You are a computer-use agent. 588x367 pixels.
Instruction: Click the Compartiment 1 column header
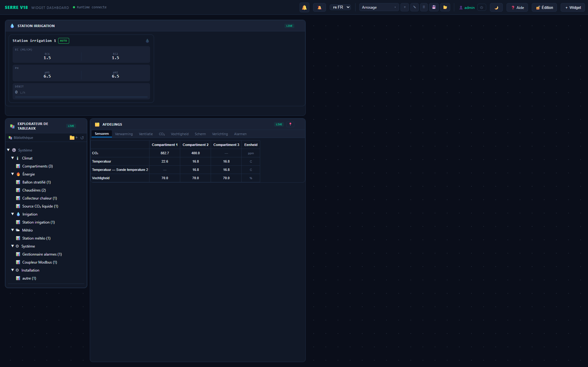165,145
